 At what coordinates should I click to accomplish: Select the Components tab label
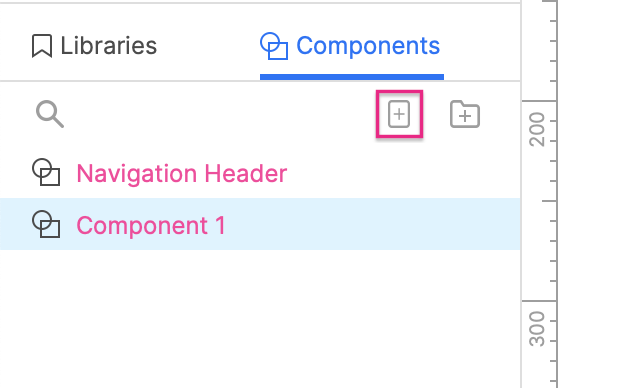[368, 45]
